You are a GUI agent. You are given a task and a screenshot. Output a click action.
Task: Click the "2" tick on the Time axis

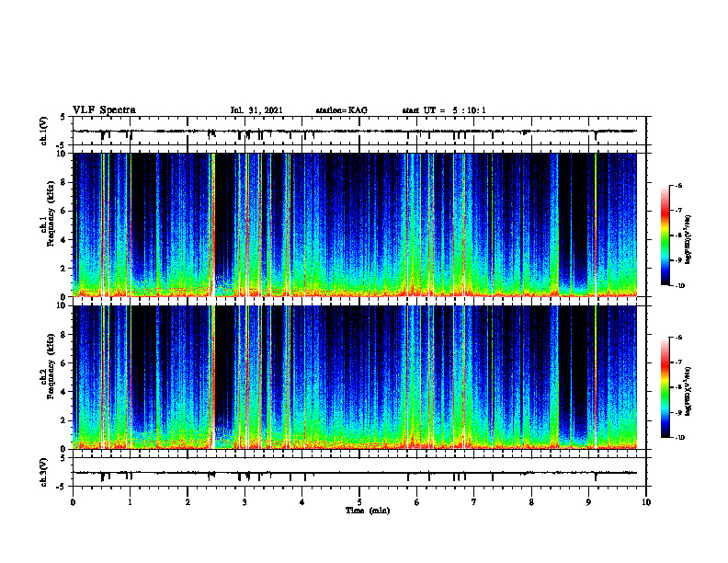(x=188, y=502)
